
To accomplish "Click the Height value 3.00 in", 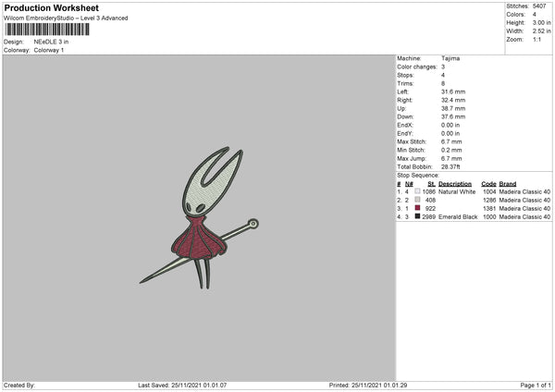I will 541,22.
